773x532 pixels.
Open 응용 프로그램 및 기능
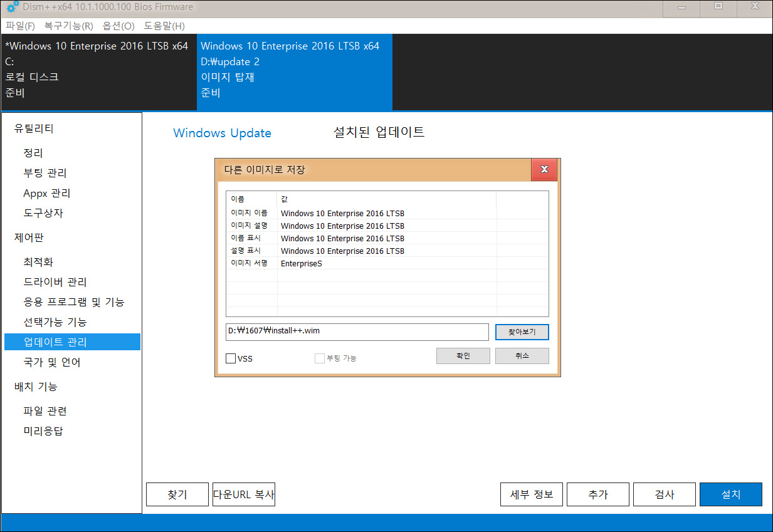pyautogui.click(x=74, y=302)
